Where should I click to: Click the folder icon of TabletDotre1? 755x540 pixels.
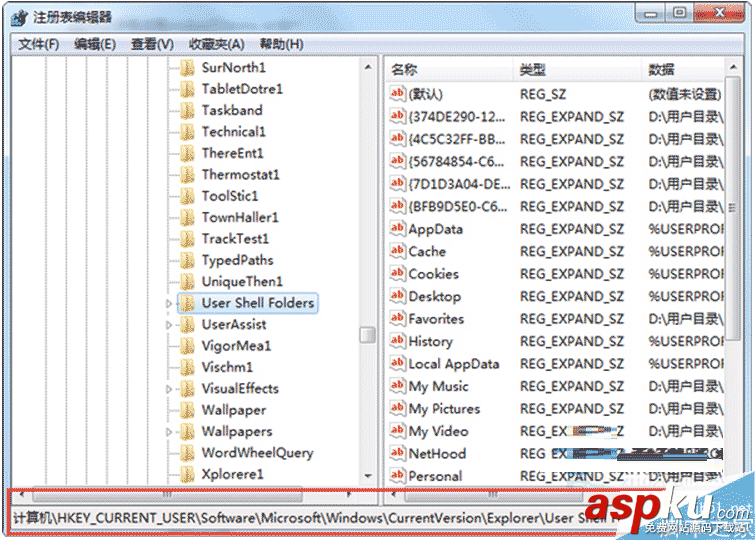pos(187,89)
